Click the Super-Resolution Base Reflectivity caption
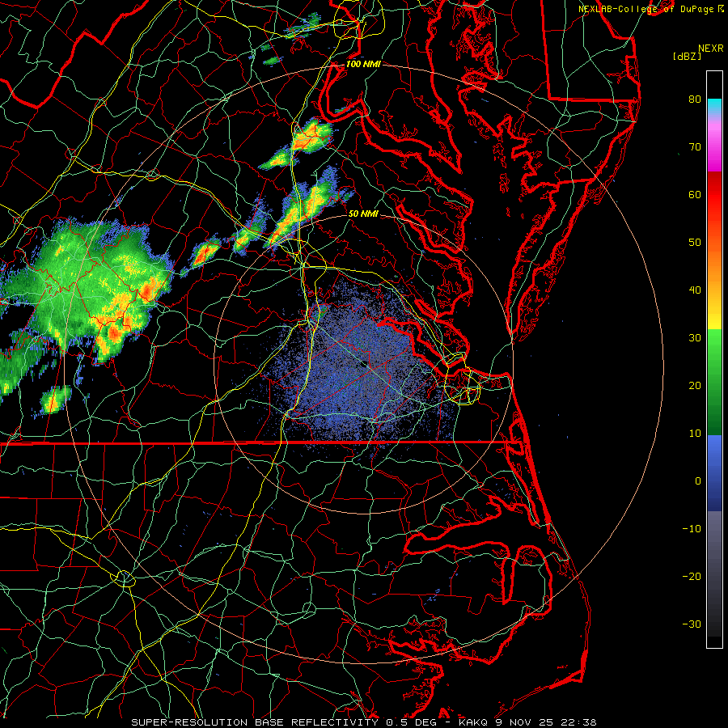 [254, 722]
